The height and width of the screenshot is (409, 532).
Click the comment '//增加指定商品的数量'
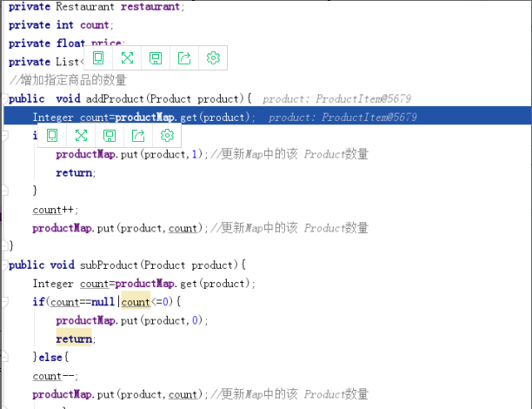pyautogui.click(x=68, y=80)
